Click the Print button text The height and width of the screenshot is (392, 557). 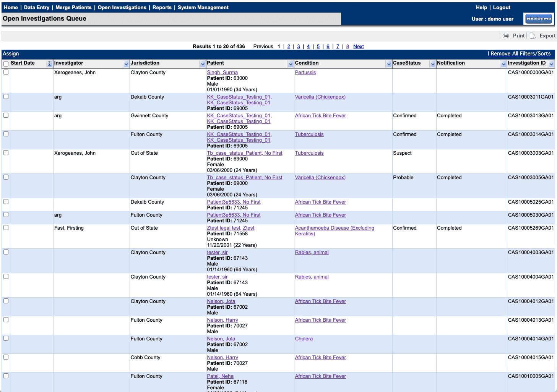tap(519, 36)
